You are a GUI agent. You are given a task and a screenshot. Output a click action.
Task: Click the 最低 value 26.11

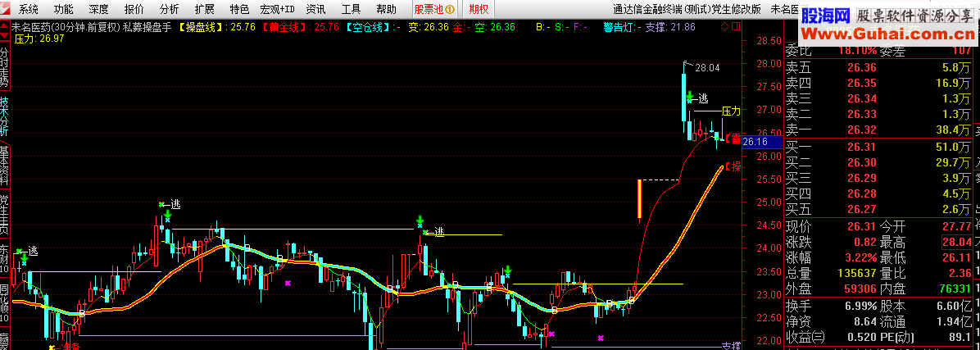point(957,257)
